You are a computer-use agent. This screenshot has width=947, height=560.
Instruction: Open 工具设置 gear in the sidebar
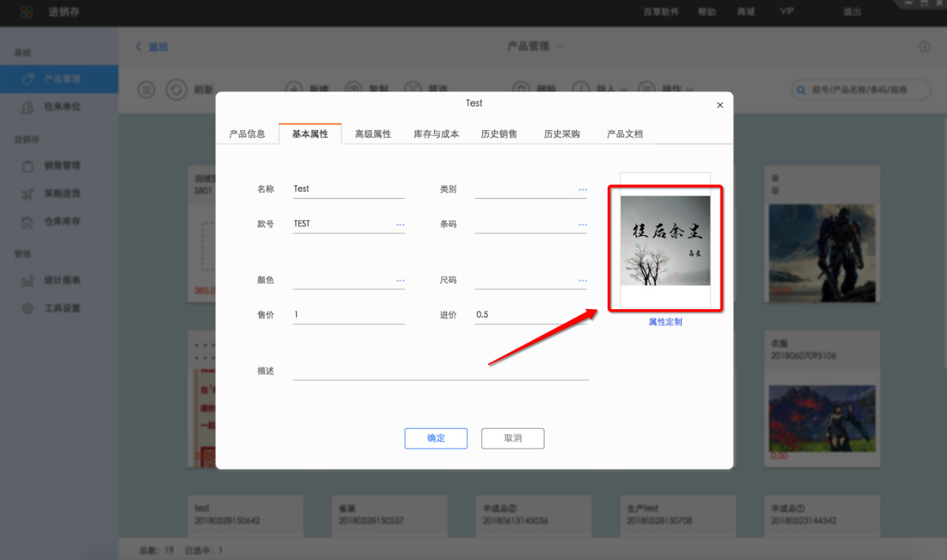28,308
